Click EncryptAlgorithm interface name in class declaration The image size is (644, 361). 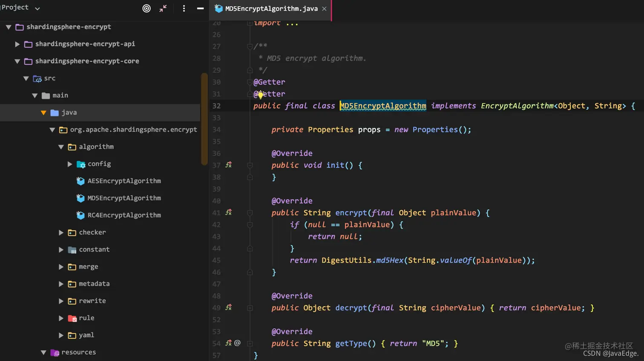click(x=517, y=106)
